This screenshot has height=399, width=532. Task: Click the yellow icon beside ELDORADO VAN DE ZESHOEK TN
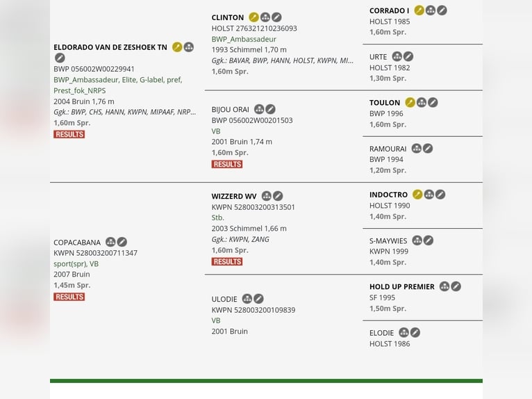pos(177,47)
